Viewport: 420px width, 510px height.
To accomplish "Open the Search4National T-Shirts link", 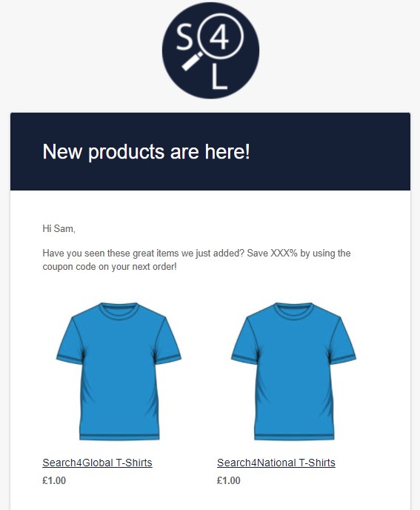I will (x=276, y=463).
